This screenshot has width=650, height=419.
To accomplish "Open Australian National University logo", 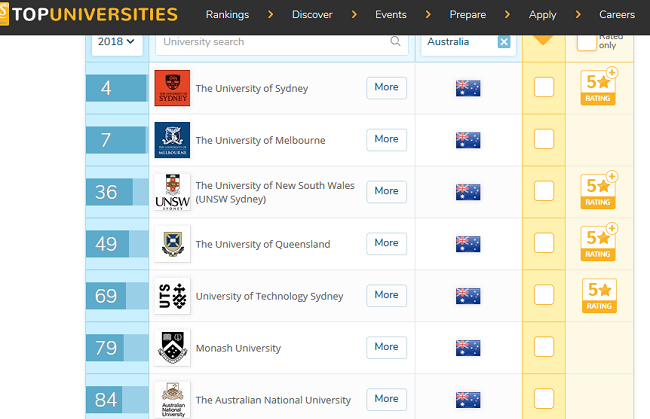I will pyautogui.click(x=172, y=400).
